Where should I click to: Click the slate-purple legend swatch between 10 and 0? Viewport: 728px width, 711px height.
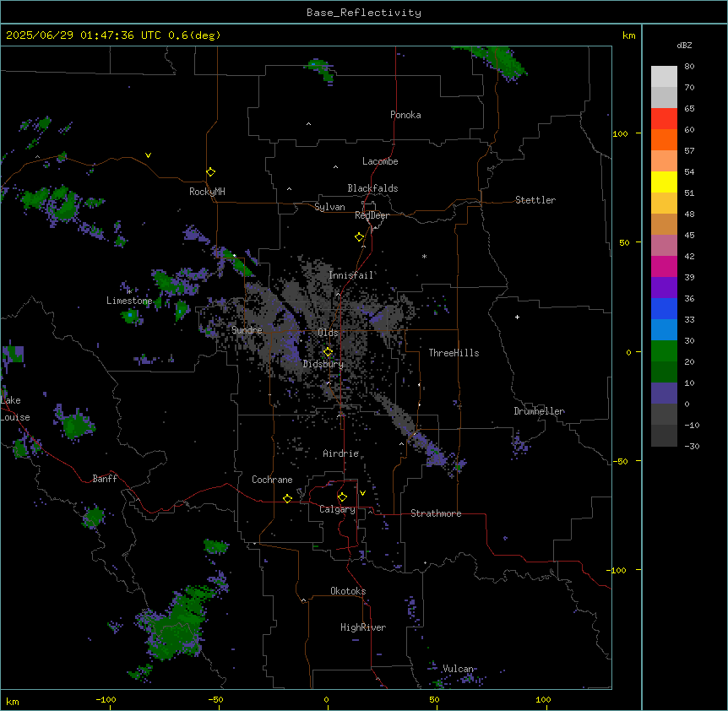point(664,393)
